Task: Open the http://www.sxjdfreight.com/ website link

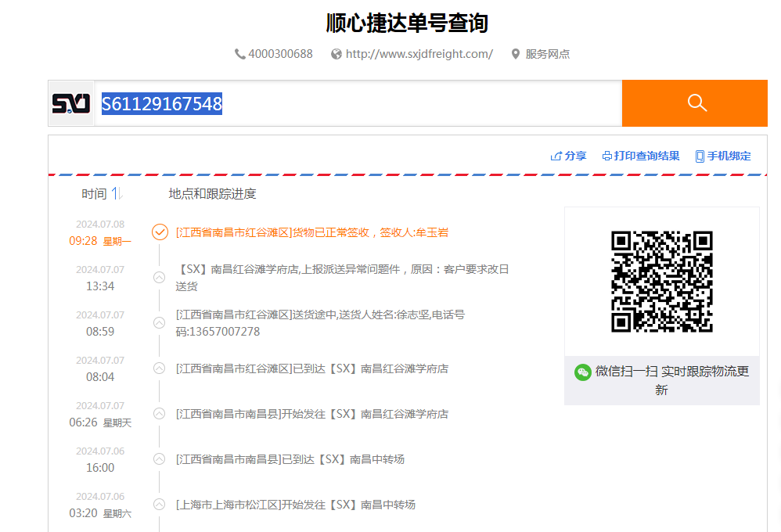Action: [x=419, y=54]
